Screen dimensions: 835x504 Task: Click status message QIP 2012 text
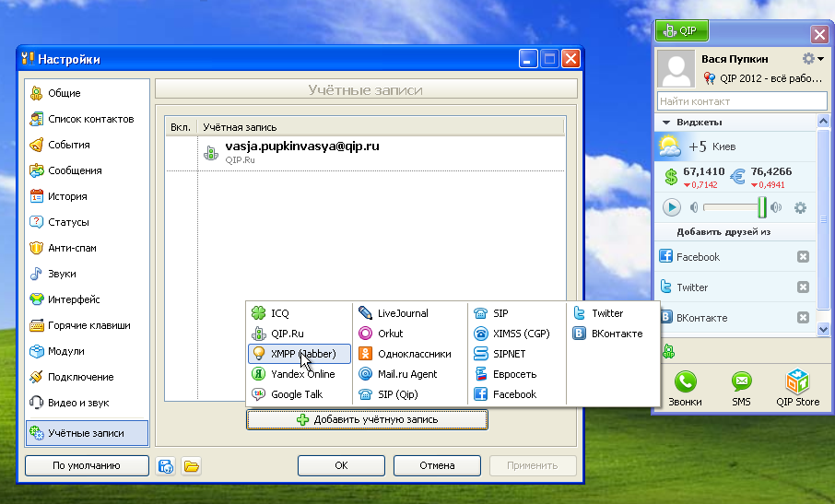click(770, 78)
